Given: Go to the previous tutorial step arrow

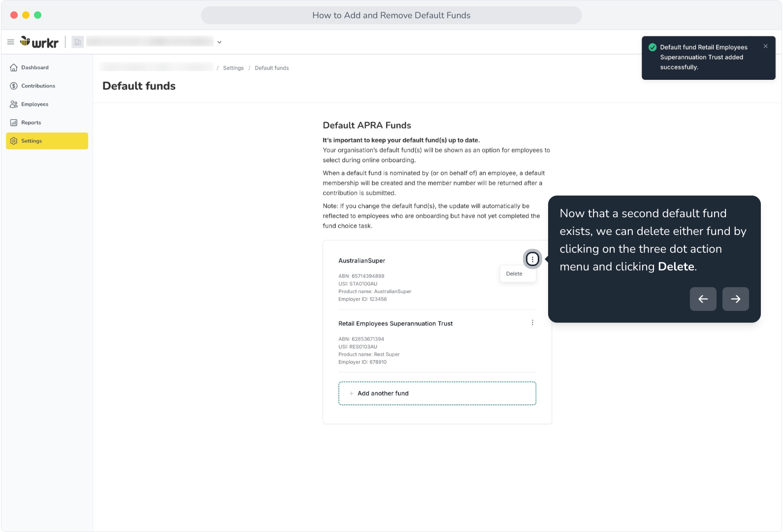Looking at the screenshot, I should (703, 299).
